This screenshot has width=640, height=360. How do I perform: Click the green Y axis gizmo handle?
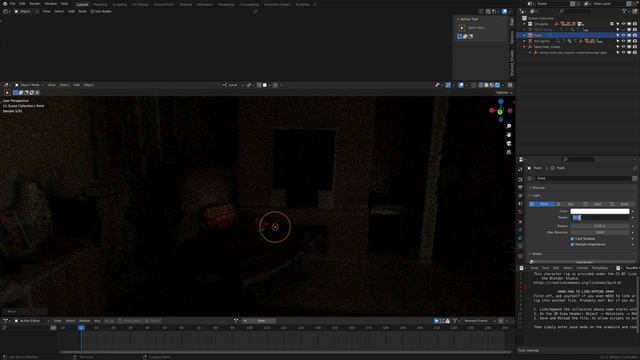(x=500, y=112)
